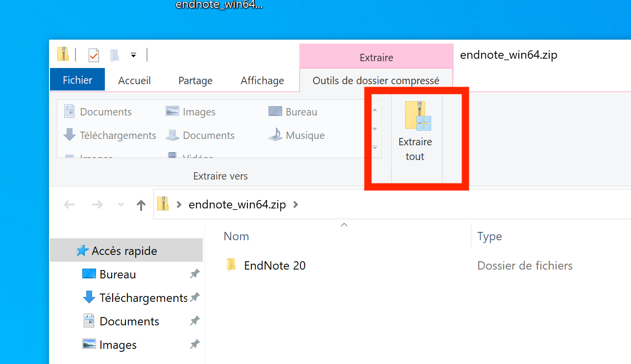Choose Bureau as extraction destination
This screenshot has width=631, height=364.
pos(293,112)
